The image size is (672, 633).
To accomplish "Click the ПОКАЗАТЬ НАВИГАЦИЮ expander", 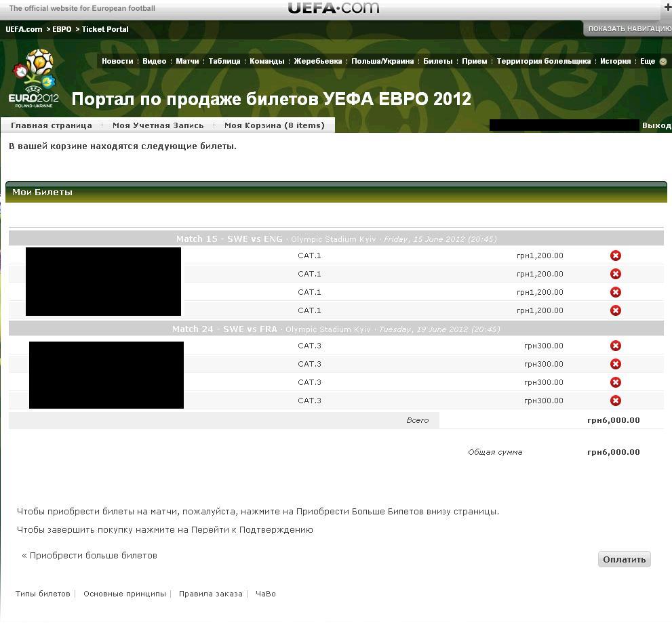I will pos(629,28).
